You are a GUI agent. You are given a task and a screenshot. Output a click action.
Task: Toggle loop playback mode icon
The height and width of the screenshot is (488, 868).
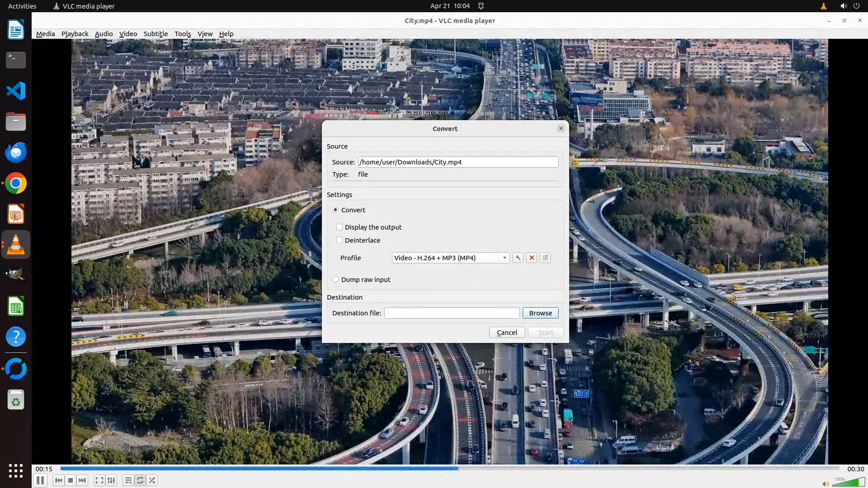tap(140, 480)
